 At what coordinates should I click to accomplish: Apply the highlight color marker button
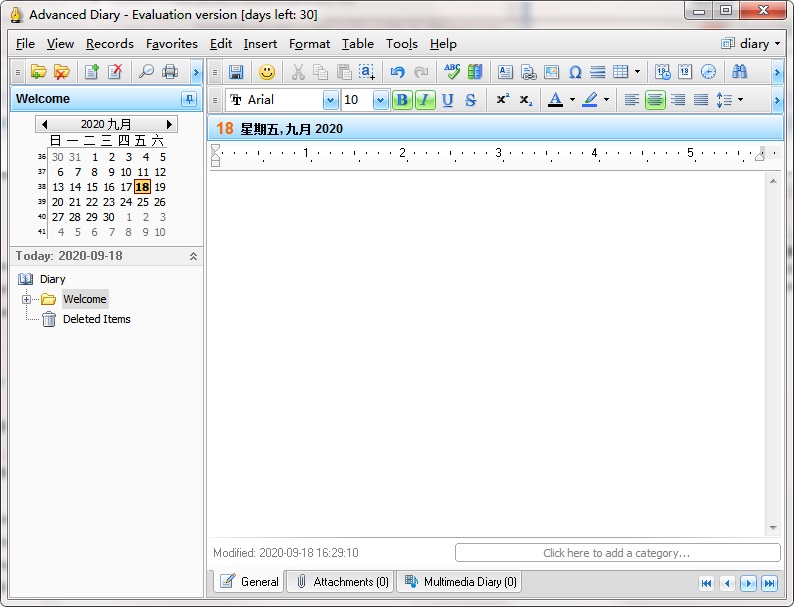pos(589,100)
